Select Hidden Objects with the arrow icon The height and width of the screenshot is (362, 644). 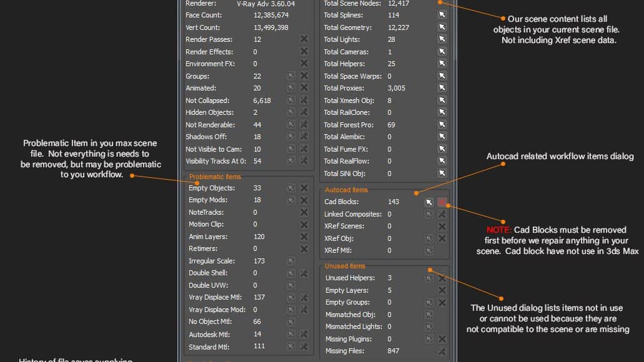pyautogui.click(x=290, y=112)
